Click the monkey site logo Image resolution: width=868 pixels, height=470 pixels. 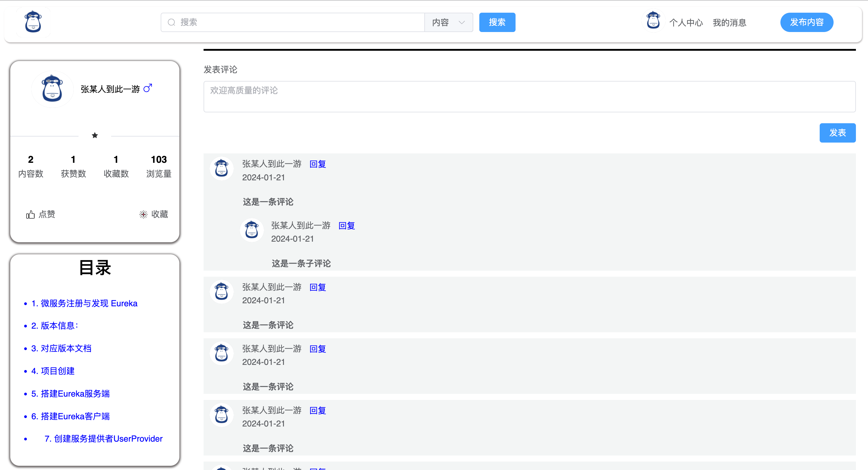33,22
